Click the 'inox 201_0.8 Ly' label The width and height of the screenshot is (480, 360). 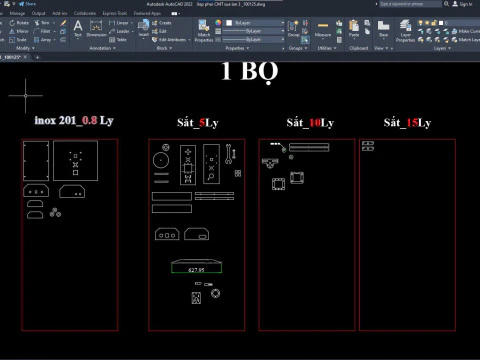74,120
